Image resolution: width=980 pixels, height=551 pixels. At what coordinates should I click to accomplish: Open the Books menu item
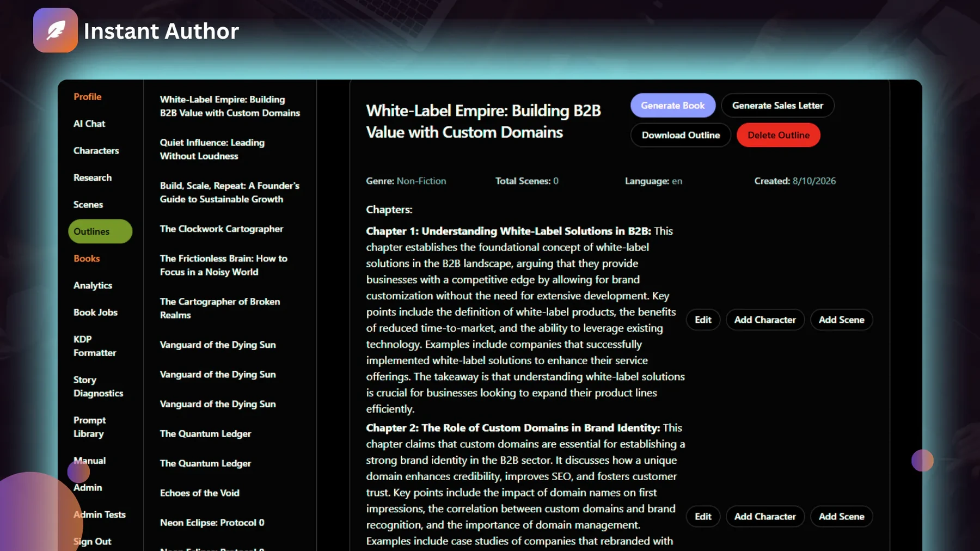coord(87,259)
